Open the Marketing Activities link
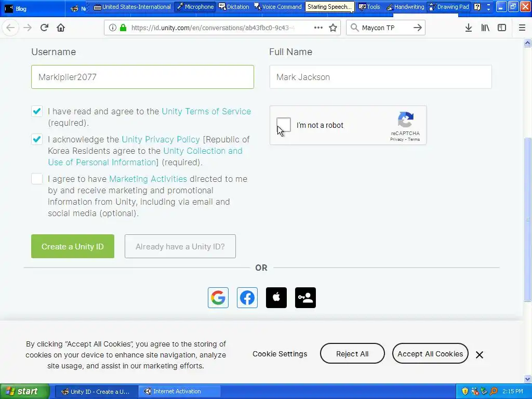 [x=148, y=179]
